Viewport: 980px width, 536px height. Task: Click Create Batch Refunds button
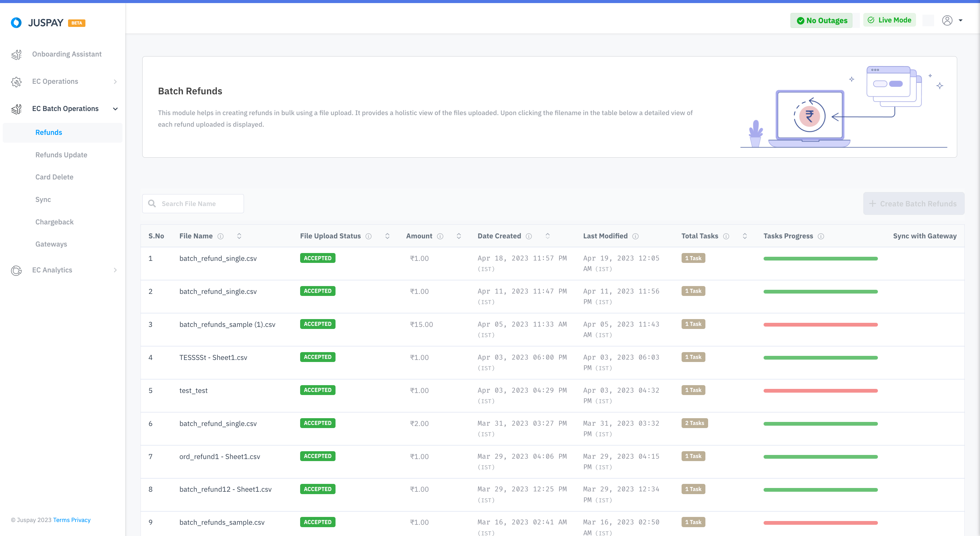tap(913, 204)
